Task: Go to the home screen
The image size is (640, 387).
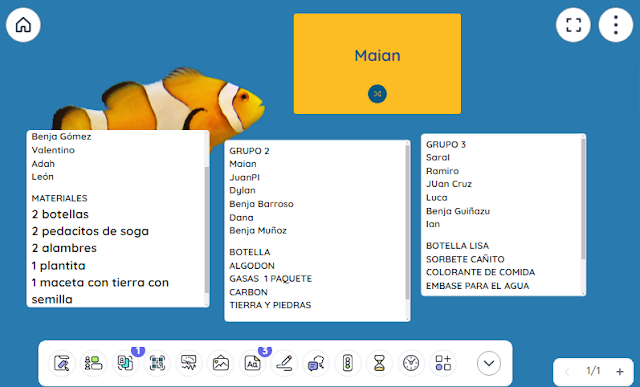Action: 23,24
